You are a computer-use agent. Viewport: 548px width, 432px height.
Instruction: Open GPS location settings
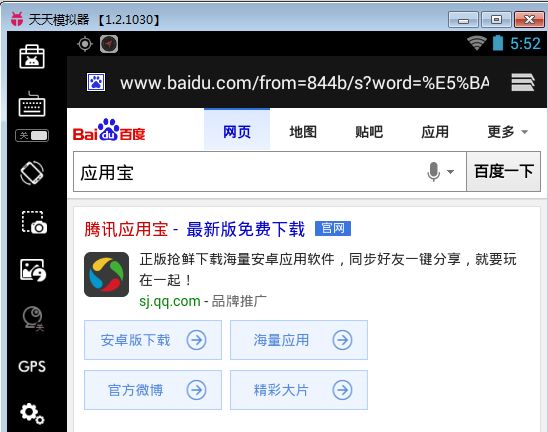pos(32,367)
